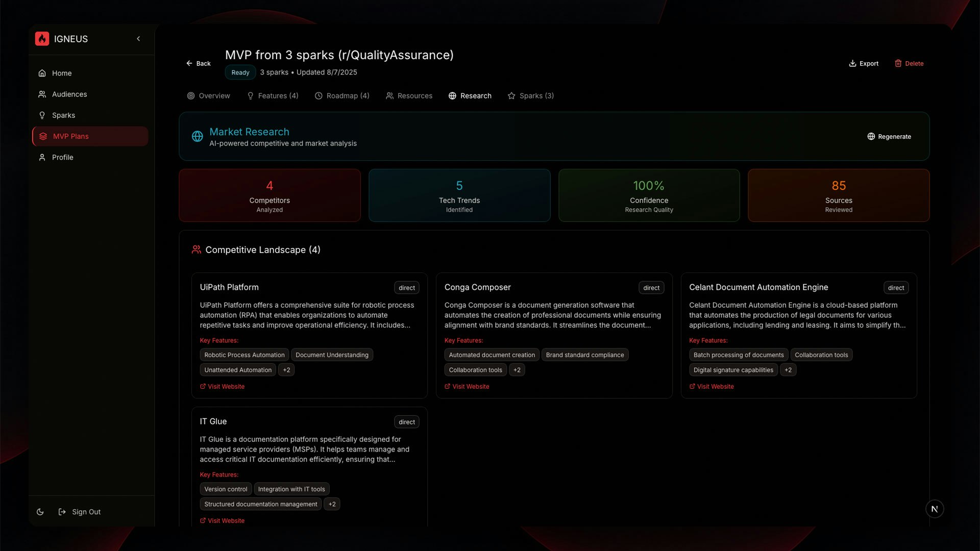Click the direct badge on IT Glue
Viewport: 980px width, 551px height.
[407, 422]
